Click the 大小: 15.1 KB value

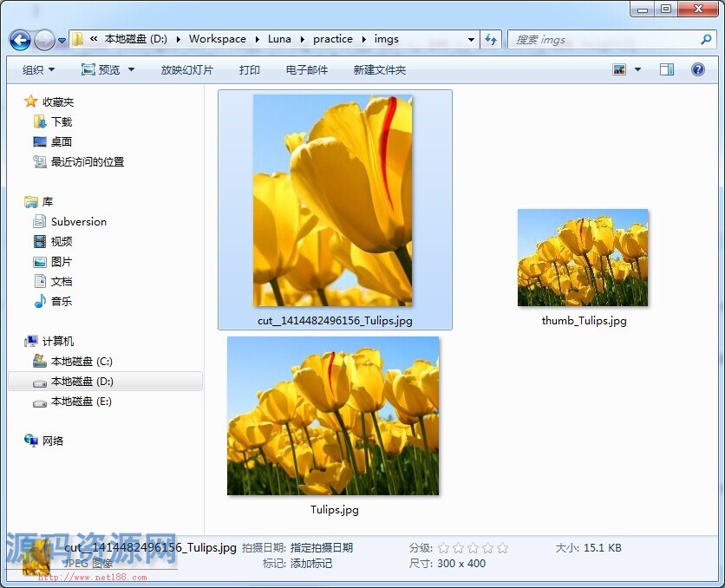pyautogui.click(x=603, y=548)
